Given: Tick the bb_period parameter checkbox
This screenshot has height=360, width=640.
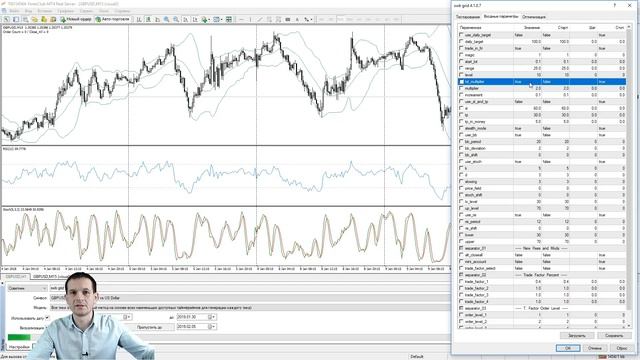Looking at the screenshot, I should point(462,142).
